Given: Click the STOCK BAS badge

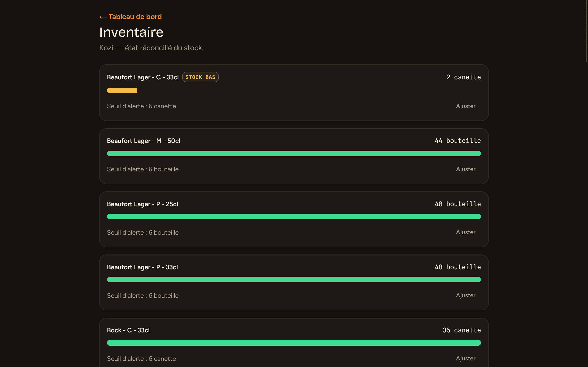Looking at the screenshot, I should tap(200, 77).
